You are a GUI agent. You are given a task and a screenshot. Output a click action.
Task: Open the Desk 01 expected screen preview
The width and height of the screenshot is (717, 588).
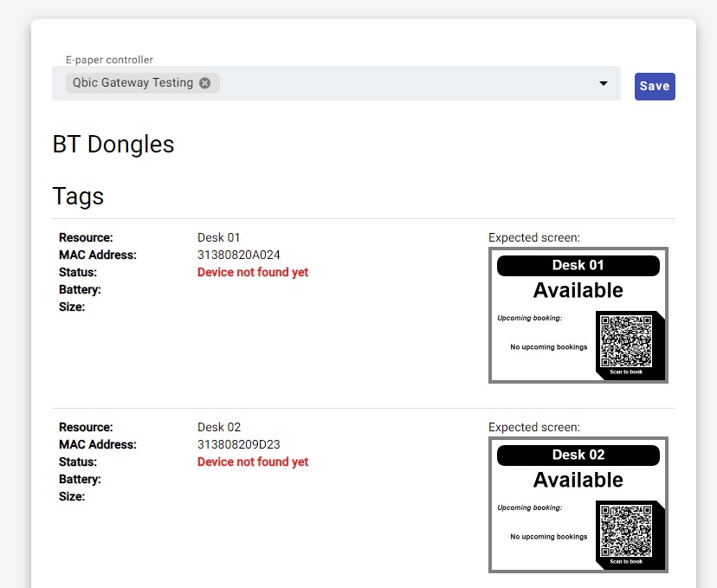(578, 315)
